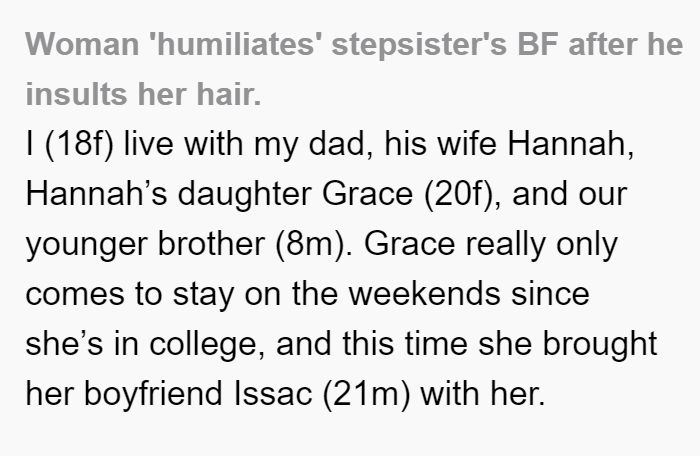700x456 pixels.
Task: Click the name 'Grace' before '(20f)'
Action: pos(367,194)
